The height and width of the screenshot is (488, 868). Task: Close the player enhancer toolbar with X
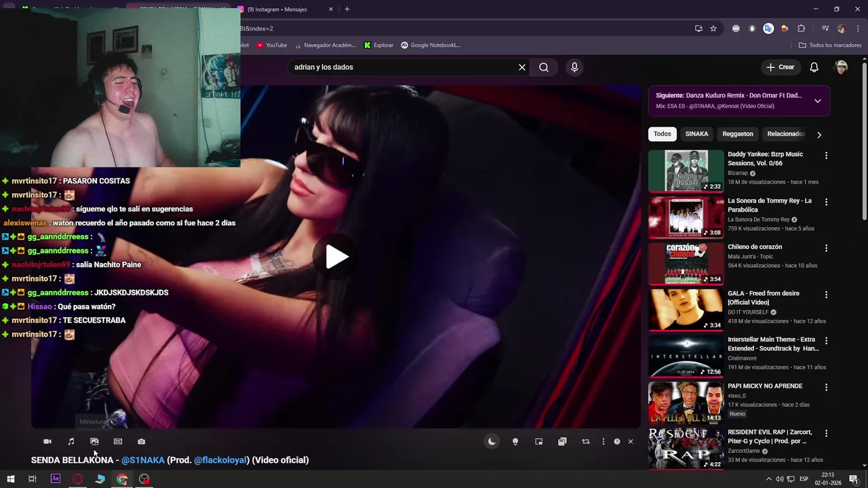pos(630,441)
